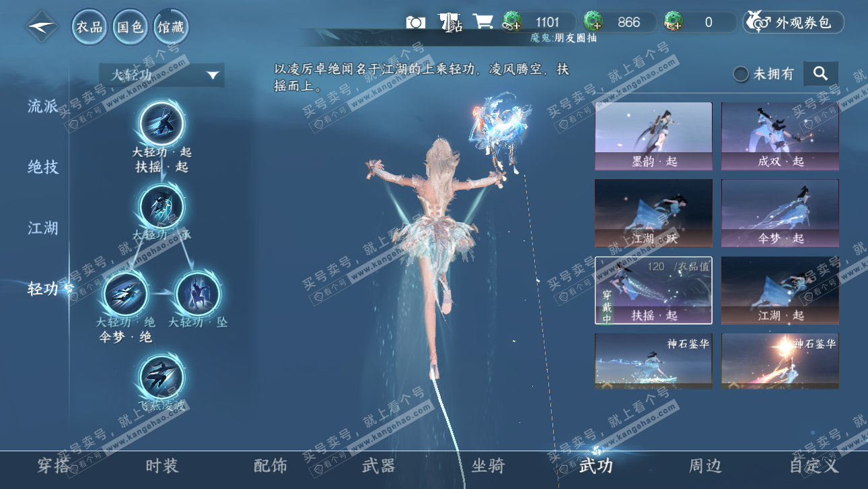The height and width of the screenshot is (489, 868).
Task: Add jade currency beside 1101
Action: pos(513,22)
